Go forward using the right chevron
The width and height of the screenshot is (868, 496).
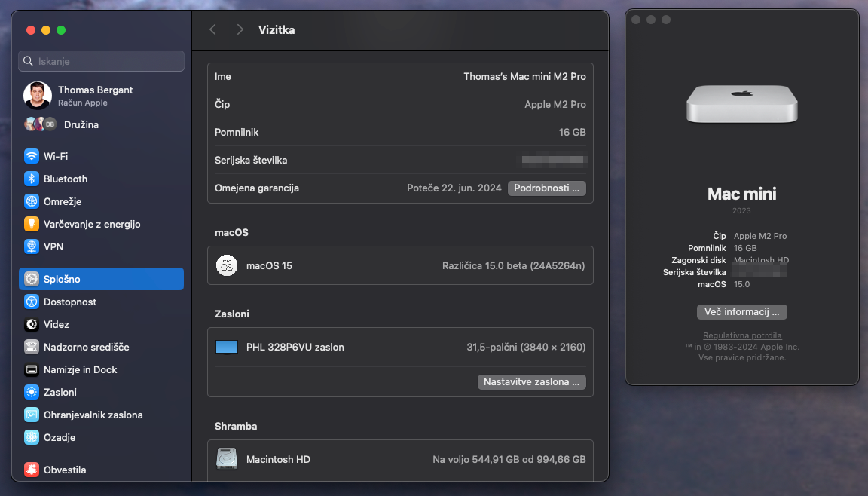coord(240,29)
